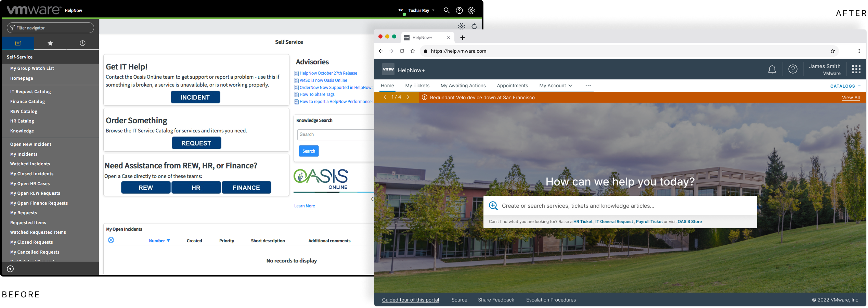Open the settings gear in the ServiceNow banner
Image resolution: width=868 pixels, height=308 pixels.
471,10
